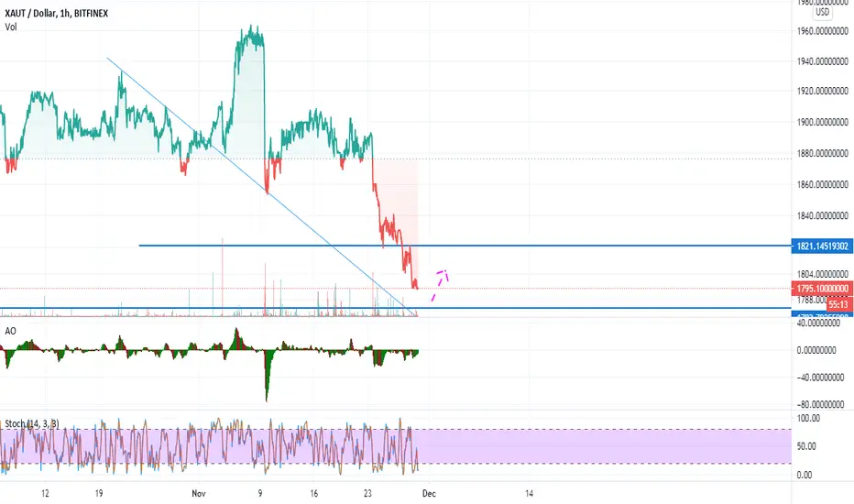Click the -80.00000000 AO scale label
Viewport: 854px width, 504px height.
point(821,404)
